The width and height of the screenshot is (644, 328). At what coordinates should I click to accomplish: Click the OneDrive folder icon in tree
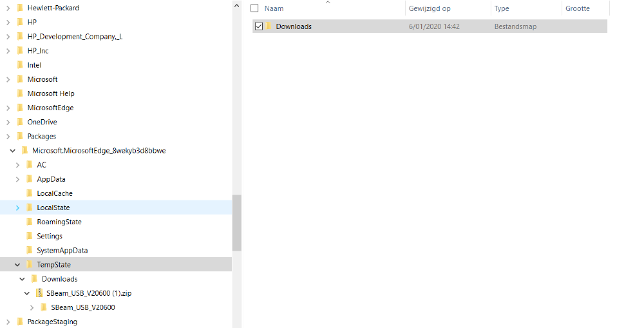(x=19, y=122)
